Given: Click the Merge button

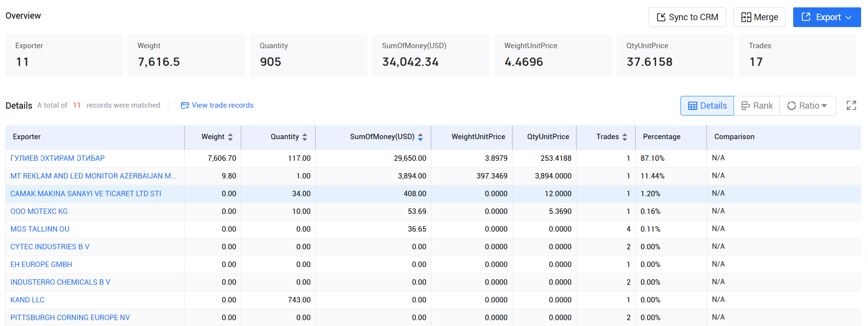Looking at the screenshot, I should (x=759, y=17).
